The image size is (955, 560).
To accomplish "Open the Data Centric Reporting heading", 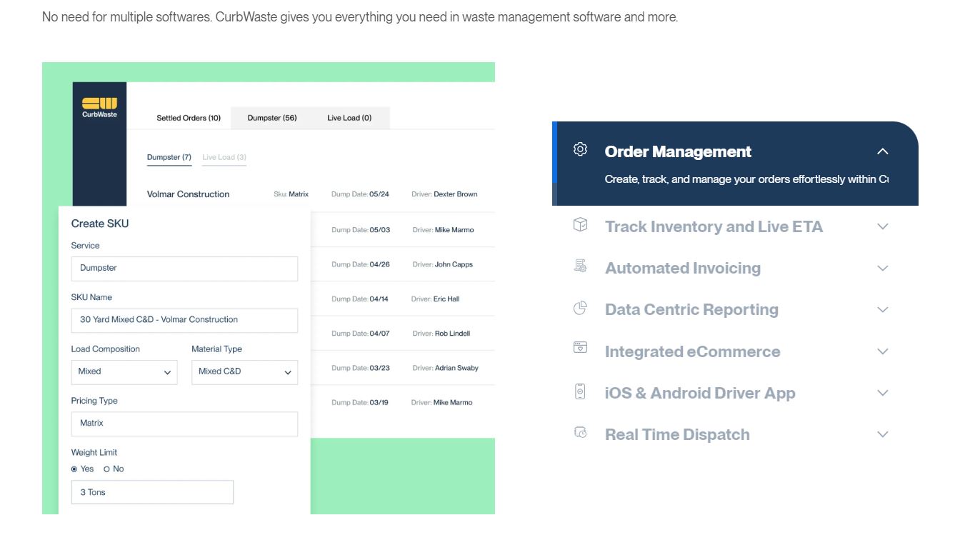I will 691,310.
